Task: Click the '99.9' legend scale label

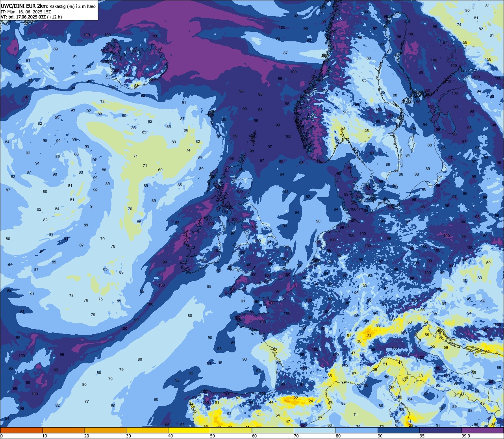Action: [466, 436]
